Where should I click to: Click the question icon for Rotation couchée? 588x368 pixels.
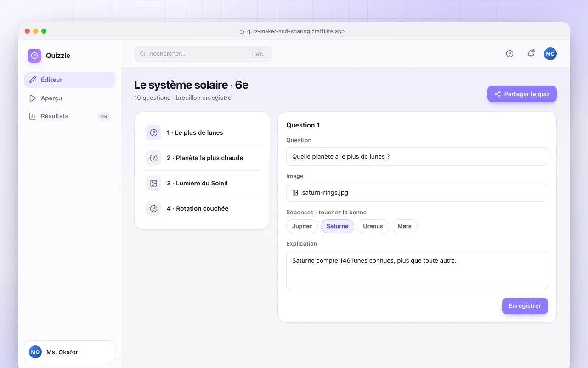click(x=153, y=208)
